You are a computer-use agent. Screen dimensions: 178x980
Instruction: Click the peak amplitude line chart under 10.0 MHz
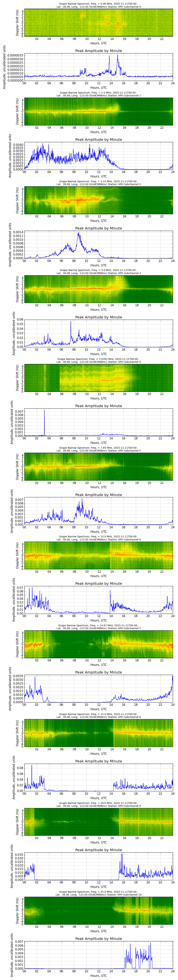98,600
